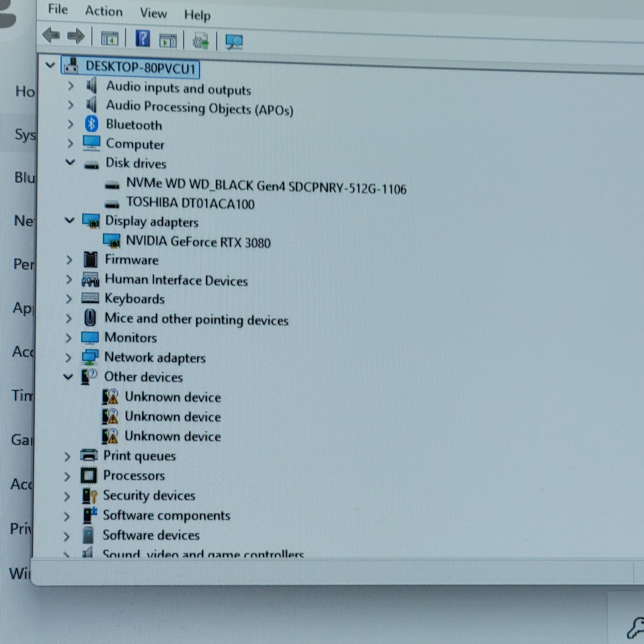The height and width of the screenshot is (644, 644).
Task: Click the Processors chip icon
Action: click(x=89, y=476)
